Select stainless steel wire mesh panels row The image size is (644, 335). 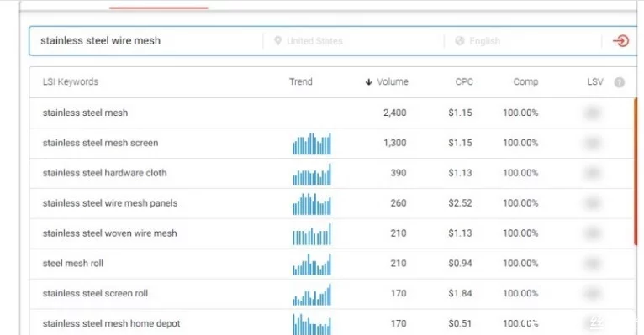[332, 203]
